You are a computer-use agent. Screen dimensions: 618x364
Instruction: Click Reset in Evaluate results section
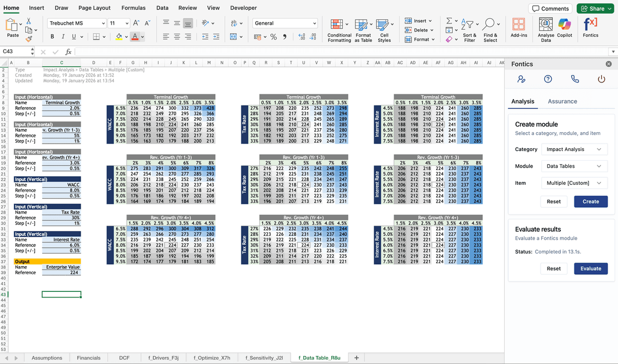click(553, 268)
